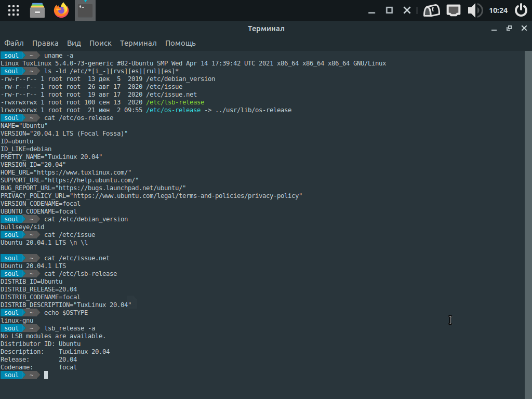Minimize the Терминал window title bar button
Image resolution: width=532 pixels, height=399 pixels.
[494, 30]
